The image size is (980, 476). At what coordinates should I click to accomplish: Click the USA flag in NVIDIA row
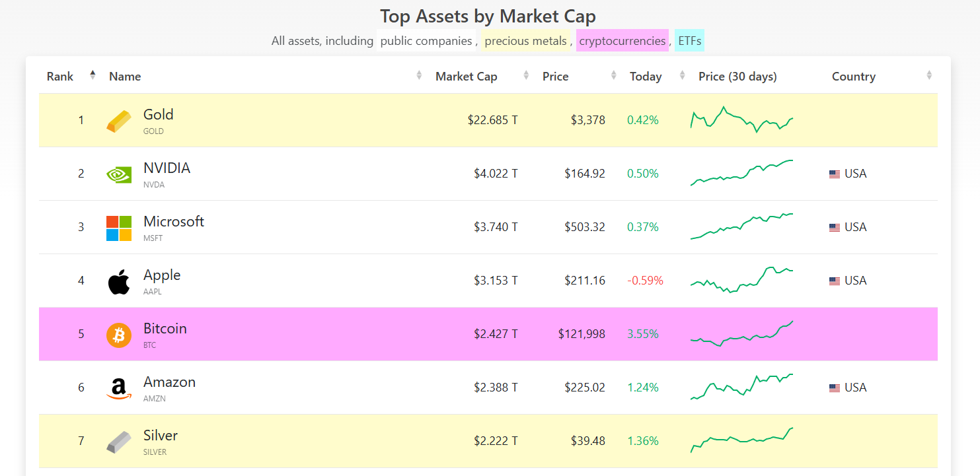tap(835, 174)
